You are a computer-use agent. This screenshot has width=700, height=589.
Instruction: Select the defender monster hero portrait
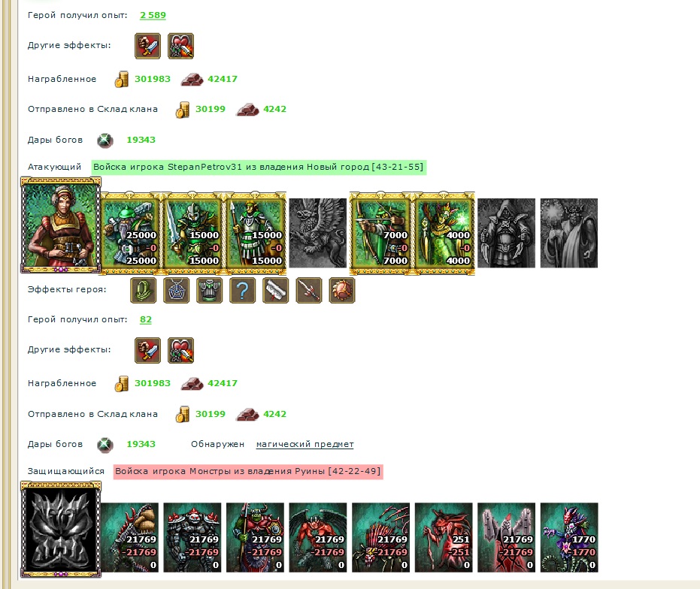61,529
